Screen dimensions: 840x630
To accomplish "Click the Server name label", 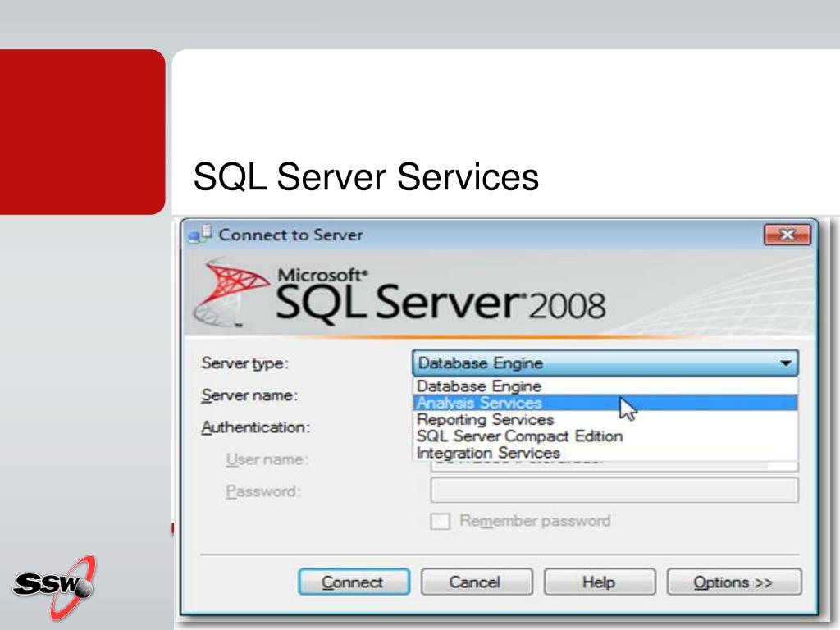I will tap(249, 395).
